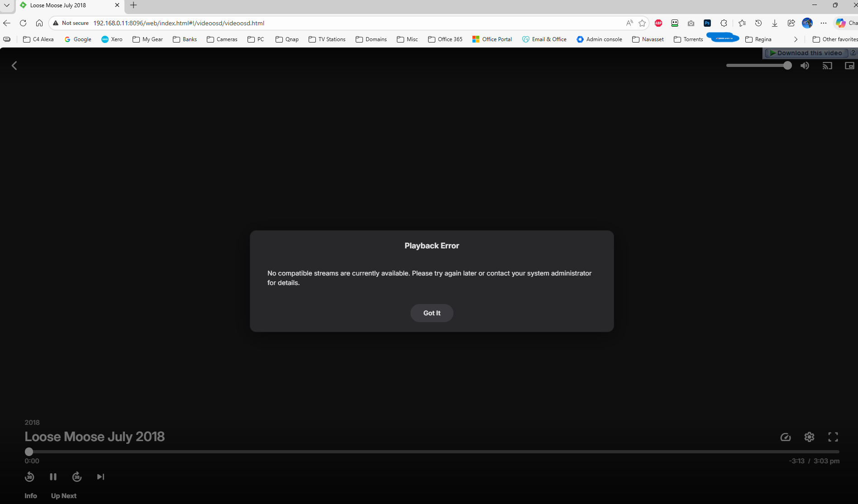Refresh the page
The image size is (858, 504).
(x=23, y=23)
